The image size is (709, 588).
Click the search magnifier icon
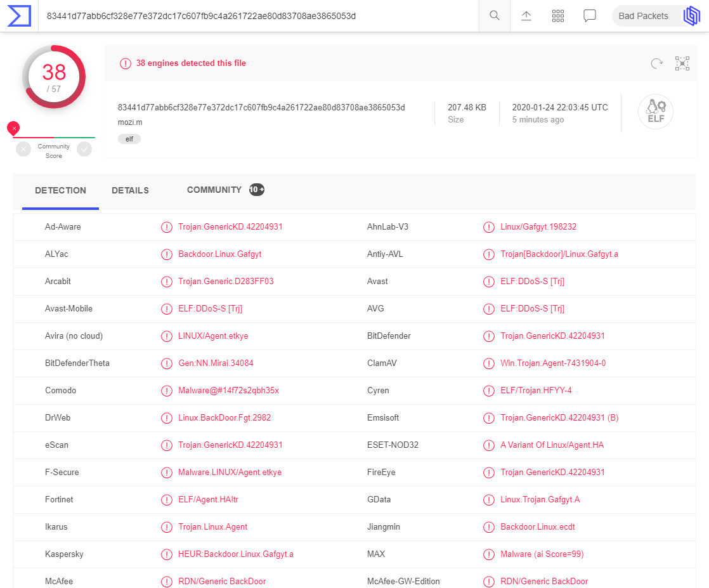pyautogui.click(x=495, y=16)
